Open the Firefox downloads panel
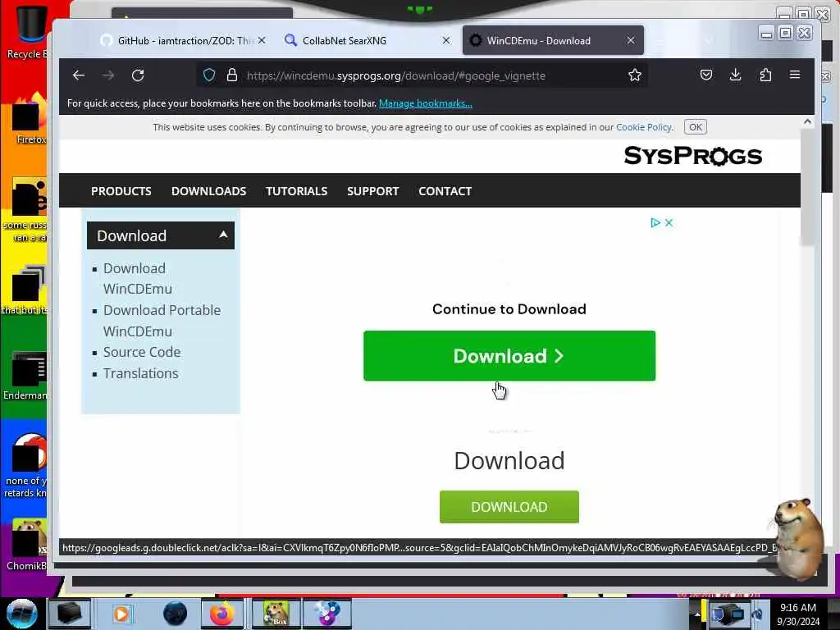The height and width of the screenshot is (630, 840). [x=736, y=75]
